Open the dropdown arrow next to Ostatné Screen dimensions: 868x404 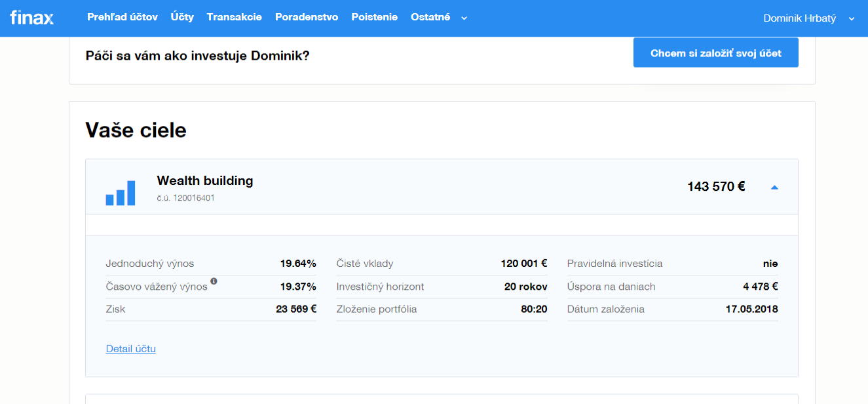[464, 18]
